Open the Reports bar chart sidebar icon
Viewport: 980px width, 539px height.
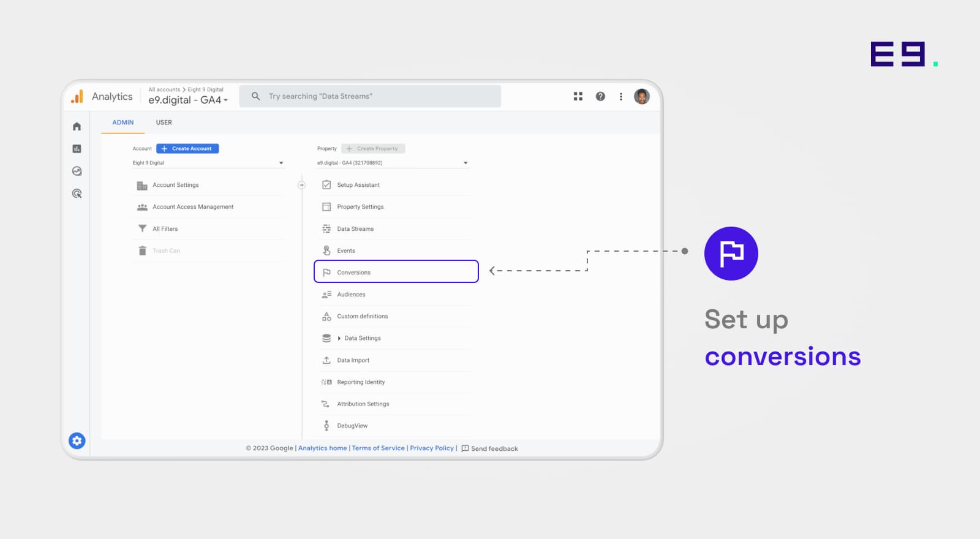click(x=77, y=149)
